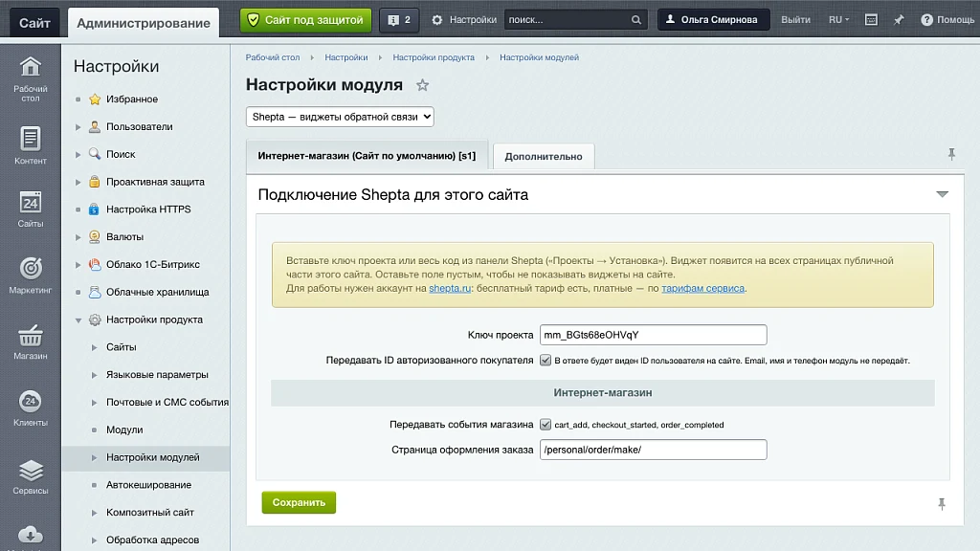This screenshot has width=980, height=551.
Task: Select Композитный сайт menu item
Action: click(x=150, y=513)
